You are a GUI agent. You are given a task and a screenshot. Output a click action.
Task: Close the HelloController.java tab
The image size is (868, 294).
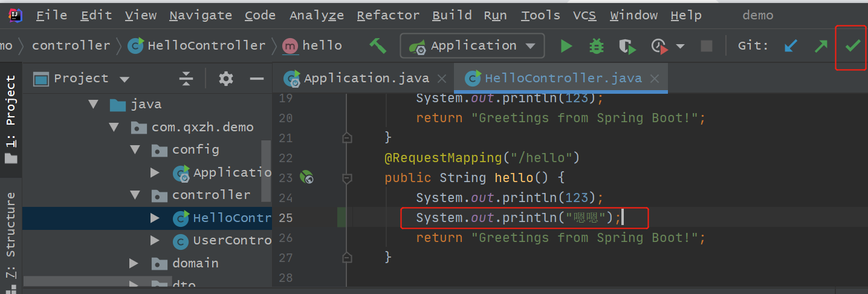tap(654, 79)
